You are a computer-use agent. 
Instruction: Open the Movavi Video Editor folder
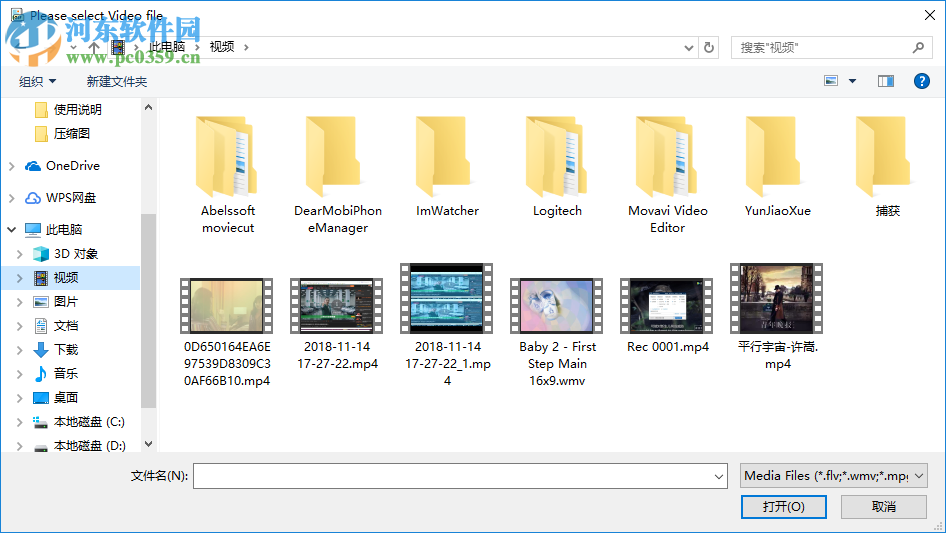coord(667,175)
